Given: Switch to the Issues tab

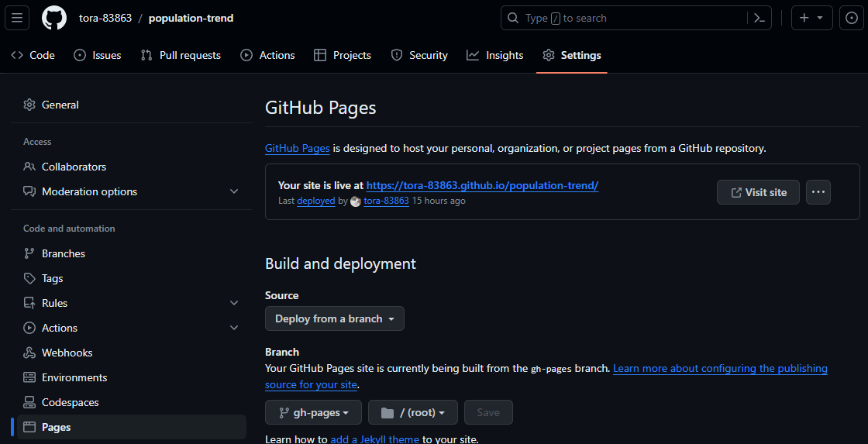Looking at the screenshot, I should (x=98, y=55).
